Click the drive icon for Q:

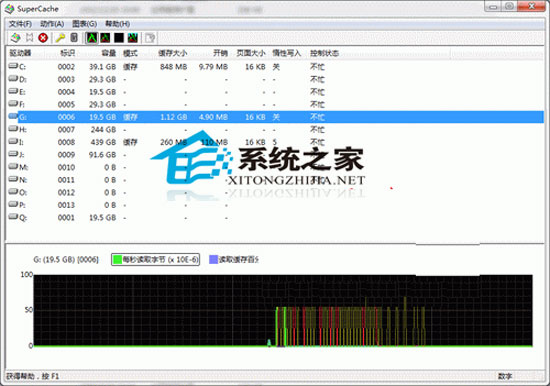pyautogui.click(x=13, y=217)
